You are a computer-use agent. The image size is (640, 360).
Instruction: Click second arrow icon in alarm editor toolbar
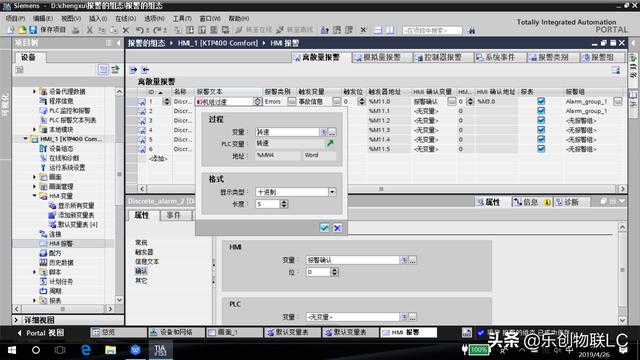[x=145, y=70]
